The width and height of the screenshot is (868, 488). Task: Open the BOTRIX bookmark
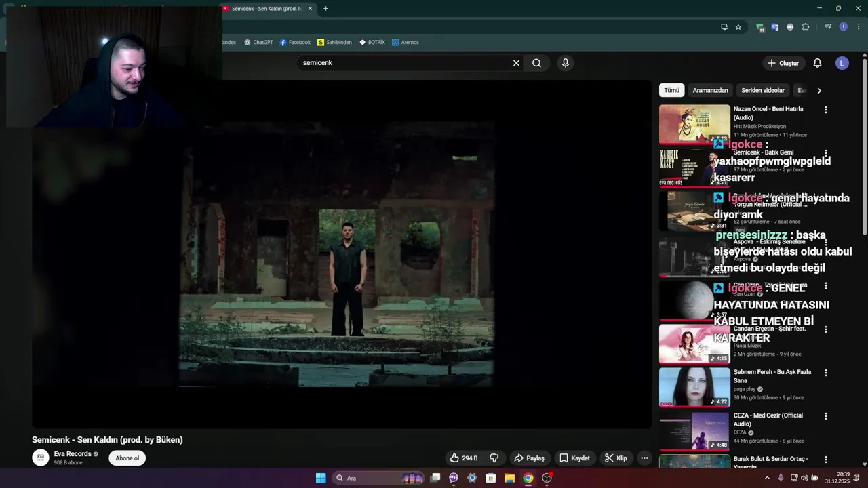click(x=372, y=42)
